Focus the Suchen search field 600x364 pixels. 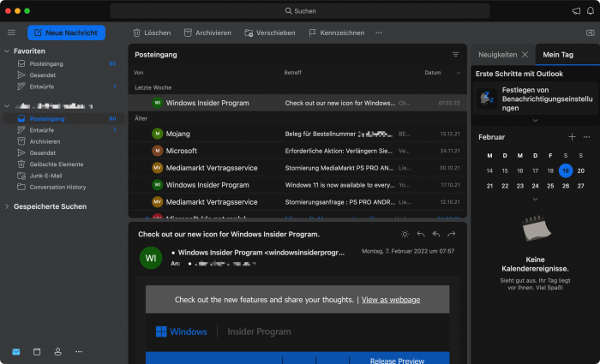pyautogui.click(x=300, y=11)
